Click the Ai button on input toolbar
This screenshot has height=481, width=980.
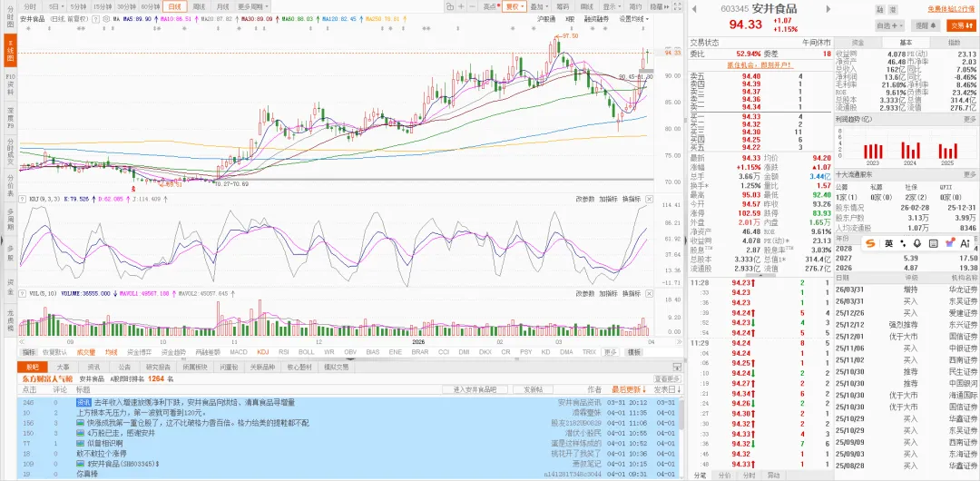pyautogui.click(x=965, y=243)
